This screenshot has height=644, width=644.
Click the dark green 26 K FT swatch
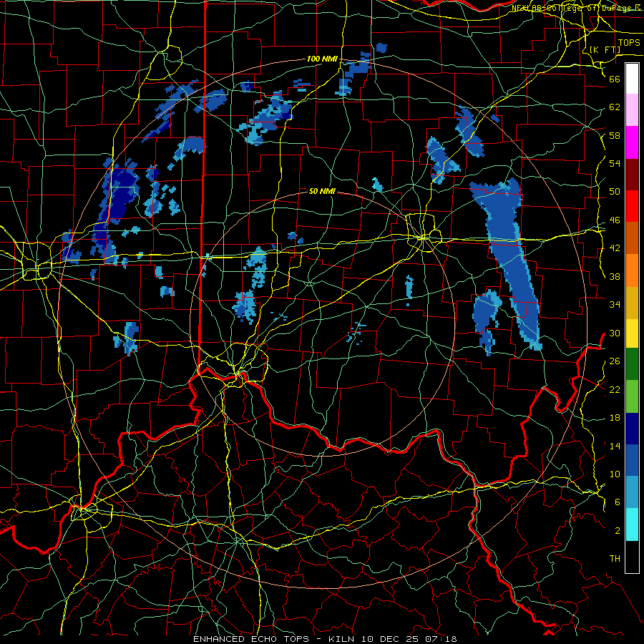632,364
